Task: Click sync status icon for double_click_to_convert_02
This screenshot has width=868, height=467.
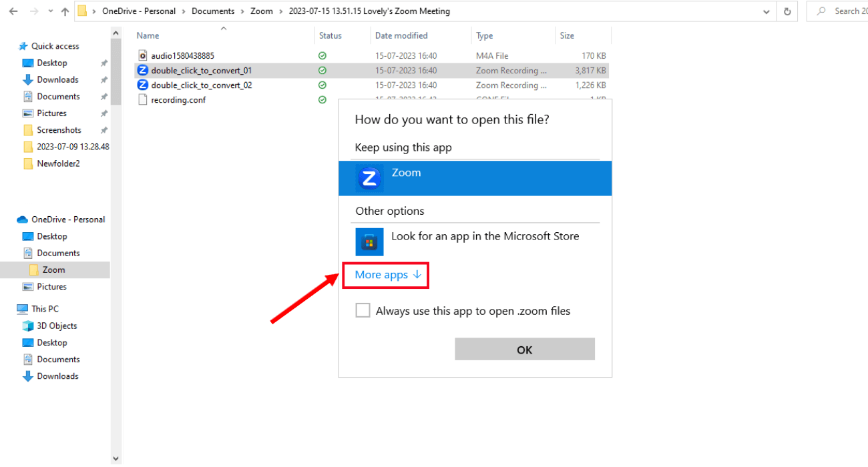Action: (x=322, y=85)
